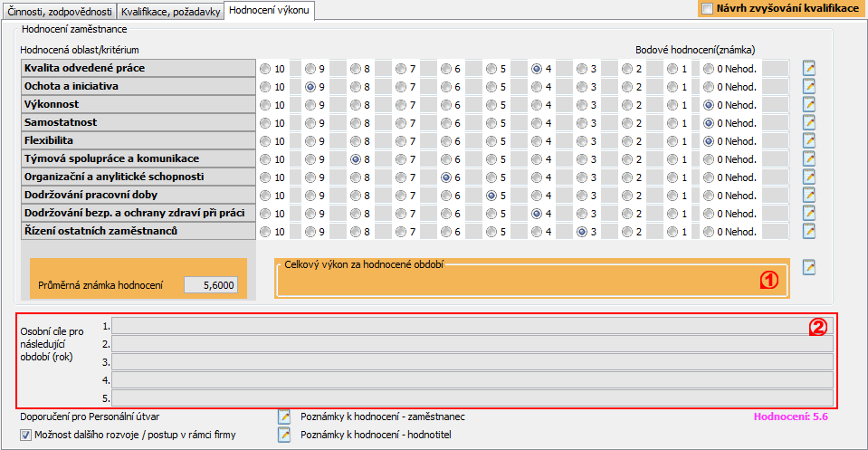Enable Návrh zvyšování kvalifikace checkbox
The image size is (868, 450).
pyautogui.click(x=707, y=8)
